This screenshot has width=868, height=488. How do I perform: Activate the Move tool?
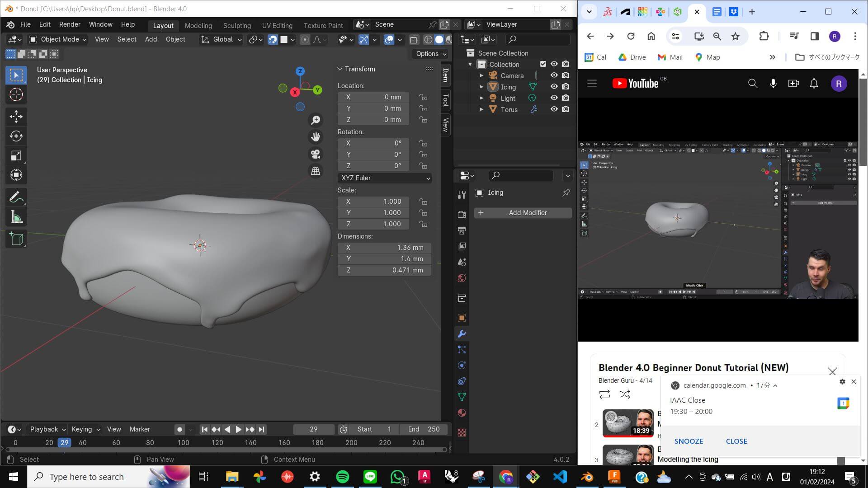(x=16, y=117)
